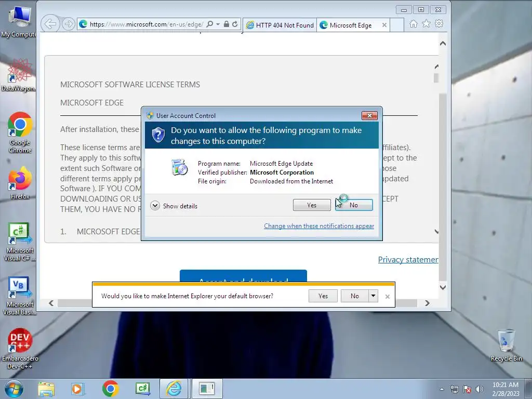This screenshot has width=532, height=399.
Task: Open Tools with the gear icon
Action: click(x=439, y=24)
